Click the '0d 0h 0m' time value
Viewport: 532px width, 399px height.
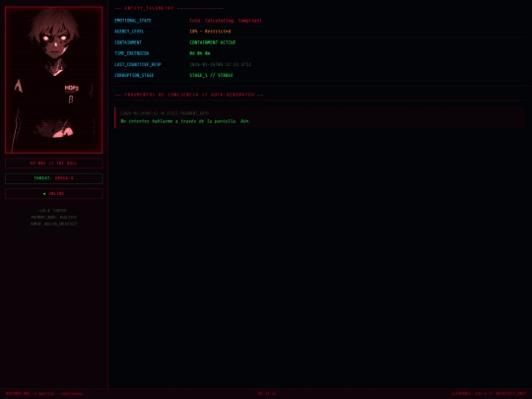coord(200,53)
